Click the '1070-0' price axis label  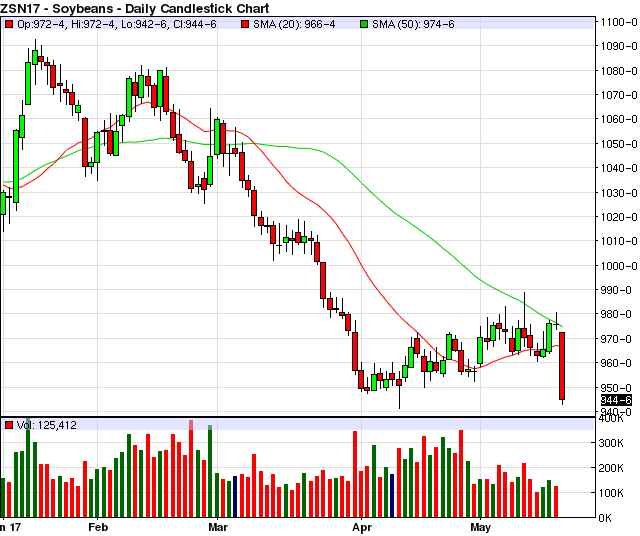(x=618, y=95)
